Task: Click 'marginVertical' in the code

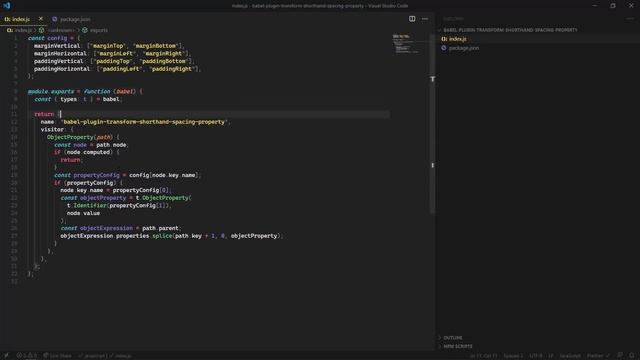Action: tap(57, 46)
